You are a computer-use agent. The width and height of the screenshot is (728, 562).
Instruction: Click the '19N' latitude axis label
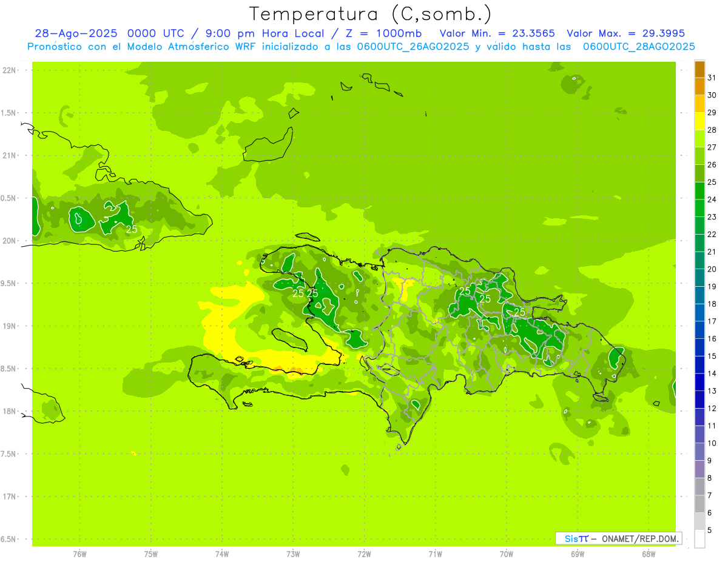click(9, 326)
